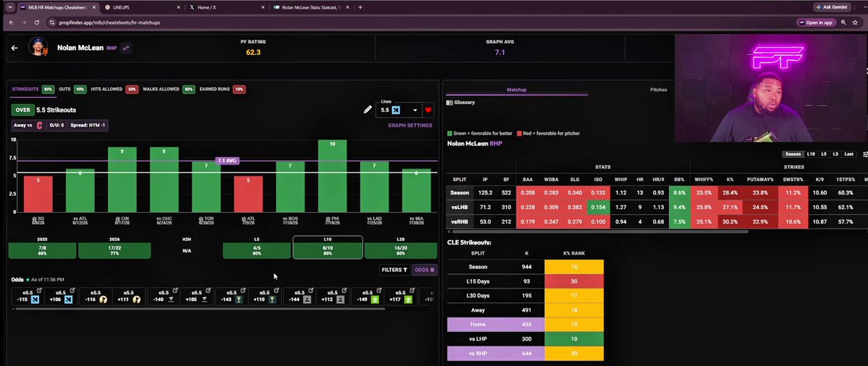
Task: Click the Home row in CLE Strikeouts
Action: [525, 325]
